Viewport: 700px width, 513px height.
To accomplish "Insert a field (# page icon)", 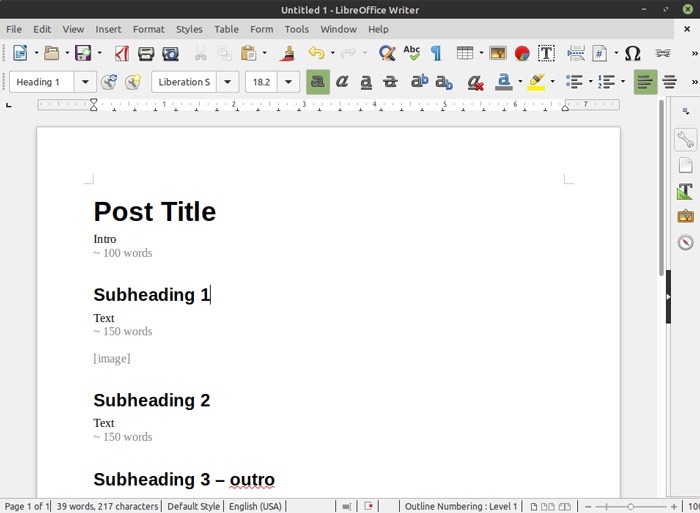I will [x=599, y=53].
